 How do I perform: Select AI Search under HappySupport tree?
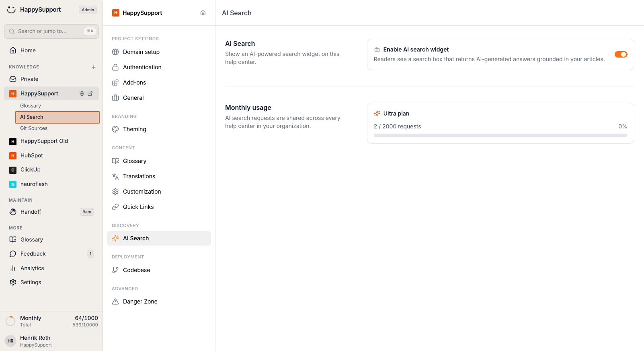point(57,117)
